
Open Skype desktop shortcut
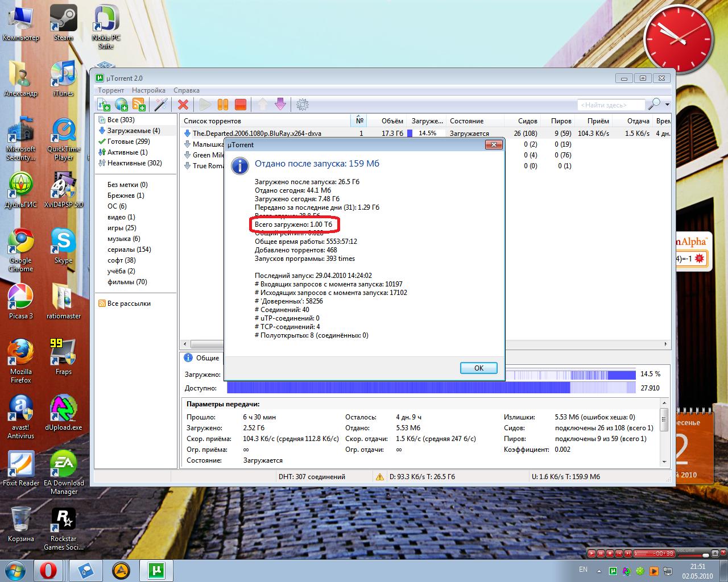pos(63,246)
